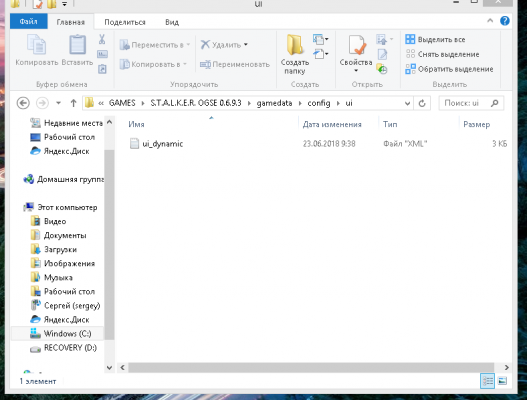The image size is (527, 400).
Task: Open the Файл menu tab
Action: pyautogui.click(x=29, y=22)
